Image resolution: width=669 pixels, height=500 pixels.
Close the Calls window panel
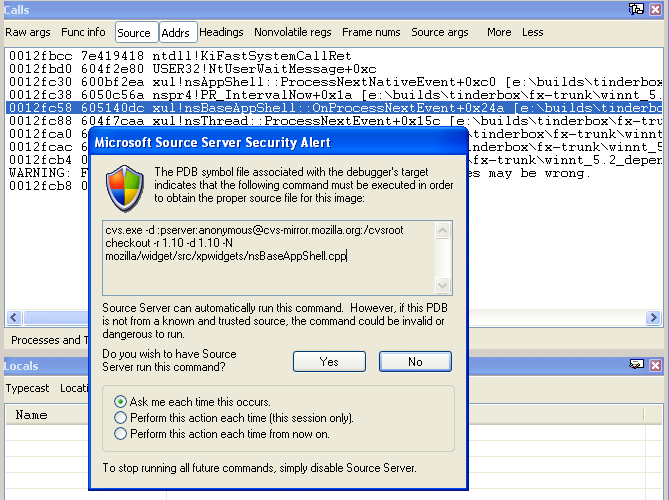[x=655, y=9]
